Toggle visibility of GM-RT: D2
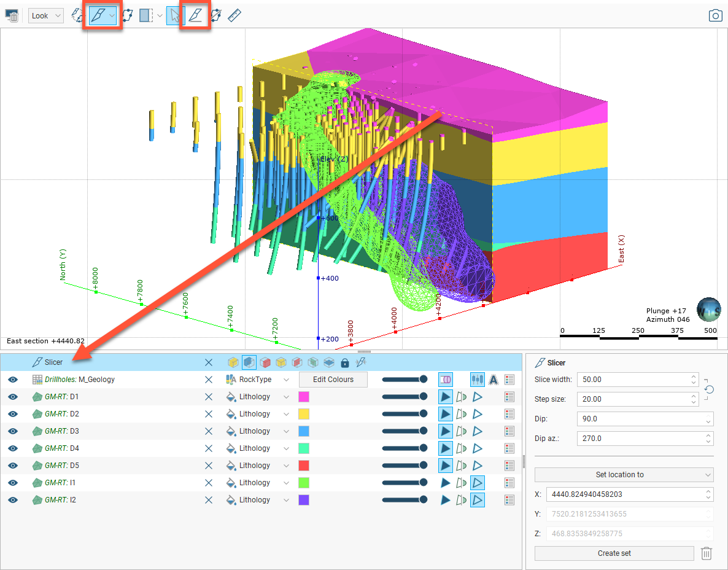Image resolution: width=728 pixels, height=570 pixels. coord(13,414)
